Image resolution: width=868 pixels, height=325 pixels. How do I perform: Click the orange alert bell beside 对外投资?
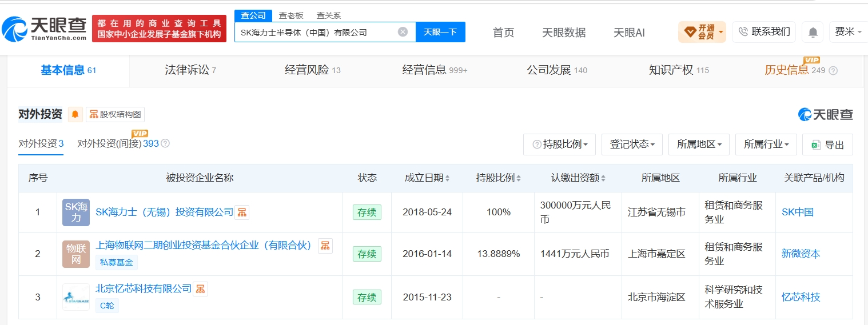click(75, 114)
